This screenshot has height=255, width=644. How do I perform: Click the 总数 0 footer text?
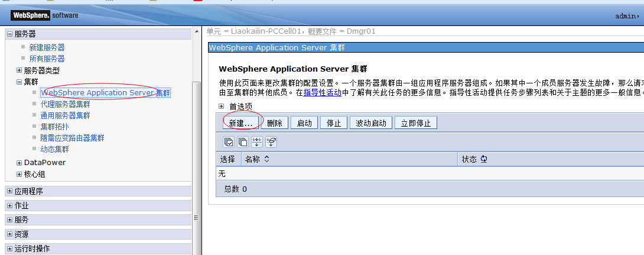[235, 189]
